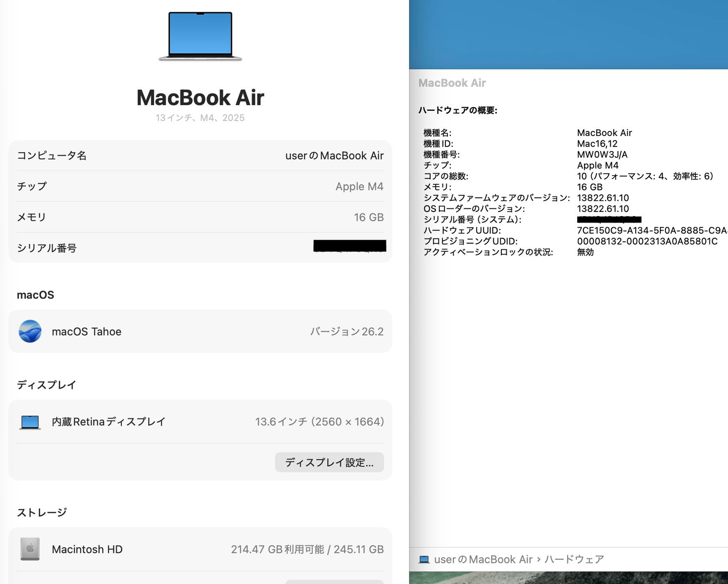Viewport: 728px width, 584px height.
Task: Click Apple M4 value in System Information
Action: (x=598, y=165)
